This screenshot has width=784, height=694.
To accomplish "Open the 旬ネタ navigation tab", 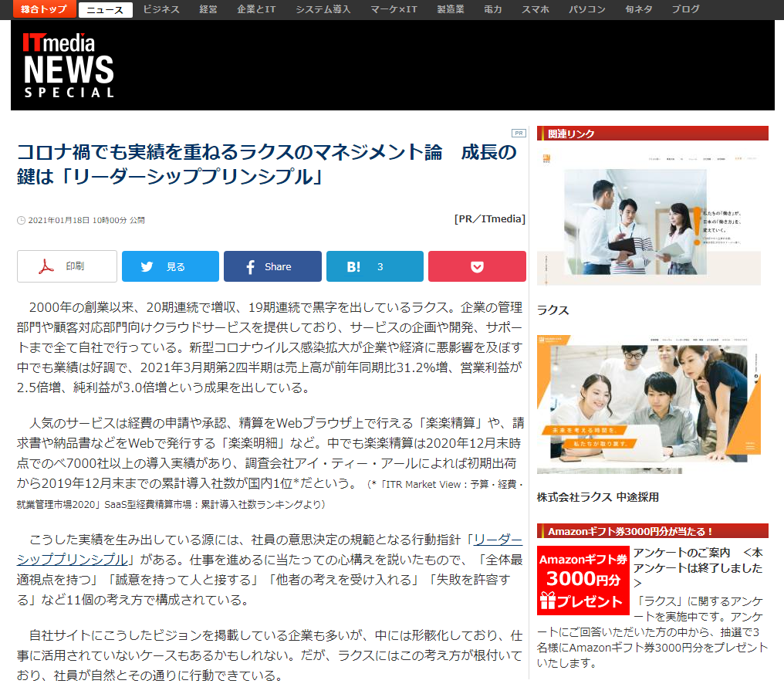I will tap(638, 9).
